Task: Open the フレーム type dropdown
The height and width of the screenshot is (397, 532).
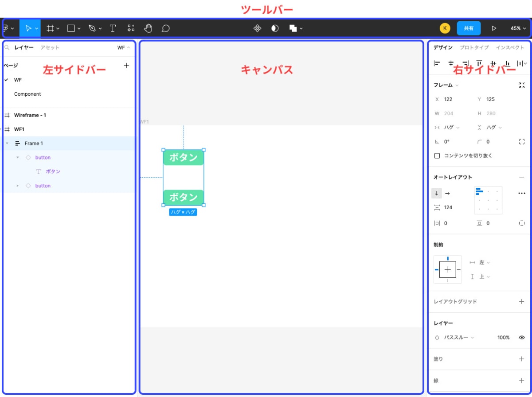Action: click(x=446, y=85)
